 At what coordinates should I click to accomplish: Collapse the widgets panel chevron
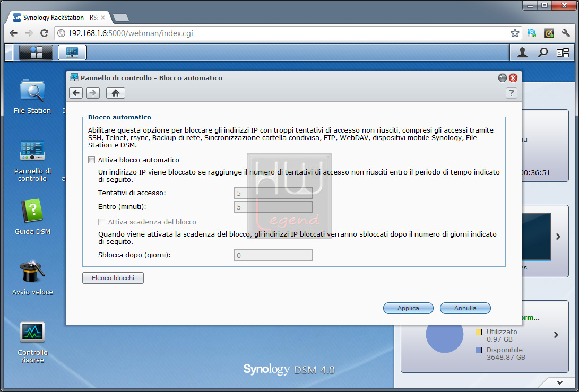560,382
